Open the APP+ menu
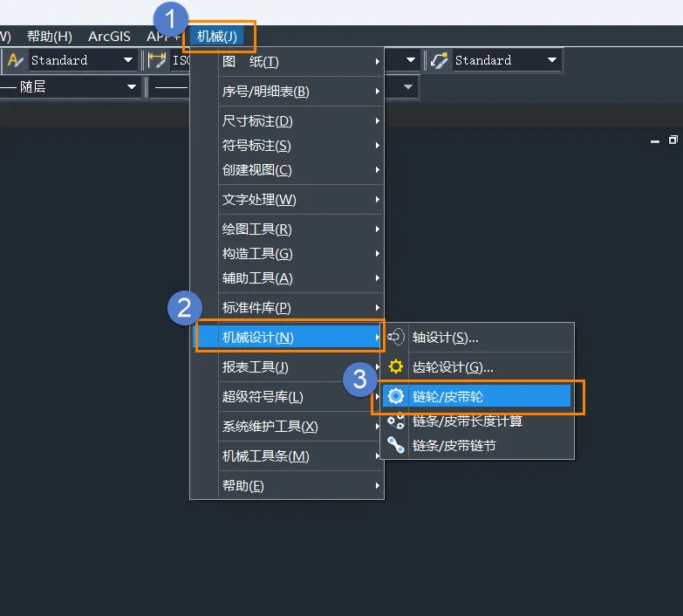The height and width of the screenshot is (616, 683). coord(163,36)
